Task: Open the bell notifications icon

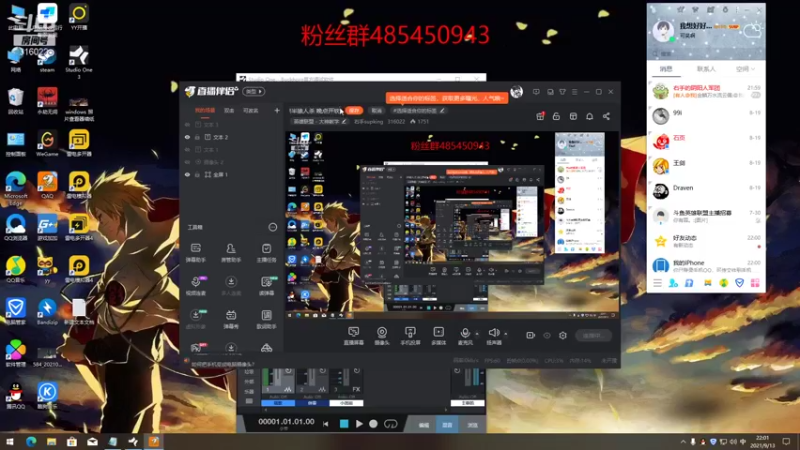Action: click(589, 116)
